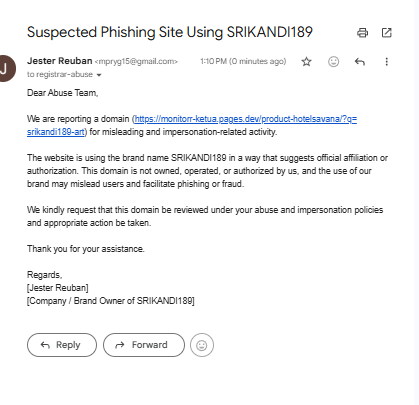Open the three-dot More options menu

tap(387, 62)
